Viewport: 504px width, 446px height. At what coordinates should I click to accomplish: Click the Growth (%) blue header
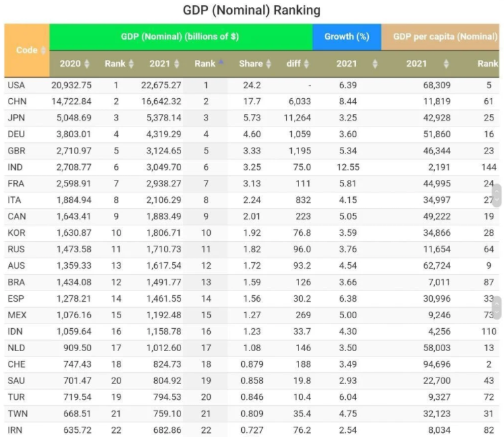pos(347,37)
